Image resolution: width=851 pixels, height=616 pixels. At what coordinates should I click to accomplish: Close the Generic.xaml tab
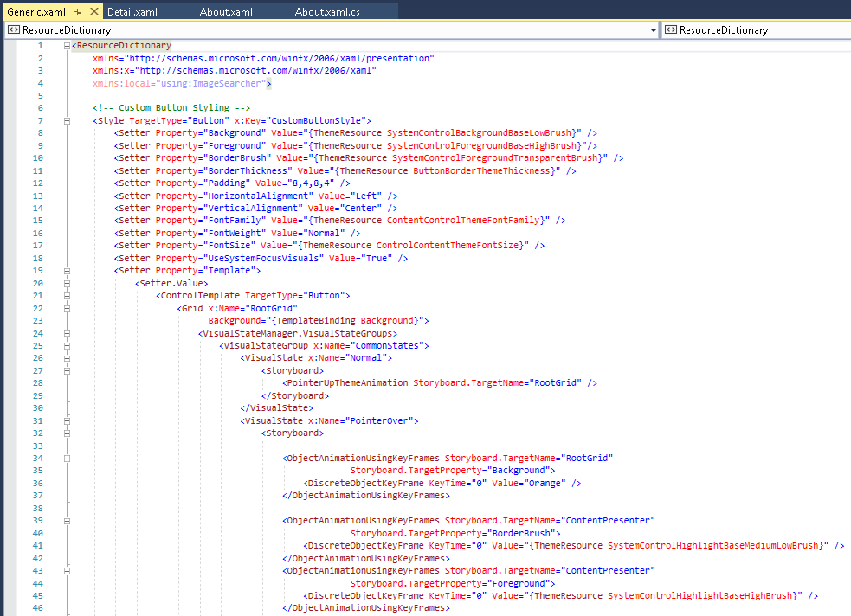point(93,11)
